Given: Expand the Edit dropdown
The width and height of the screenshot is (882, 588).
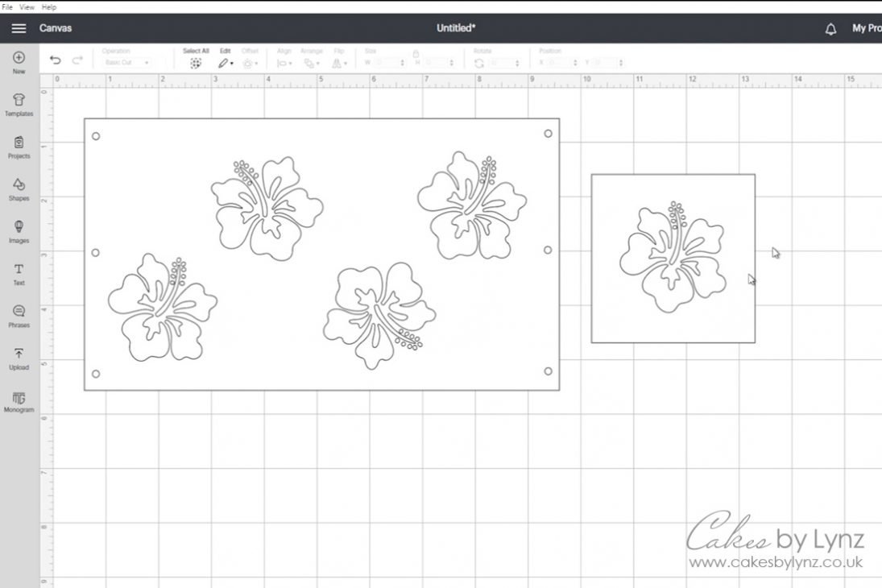Looking at the screenshot, I should (226, 63).
